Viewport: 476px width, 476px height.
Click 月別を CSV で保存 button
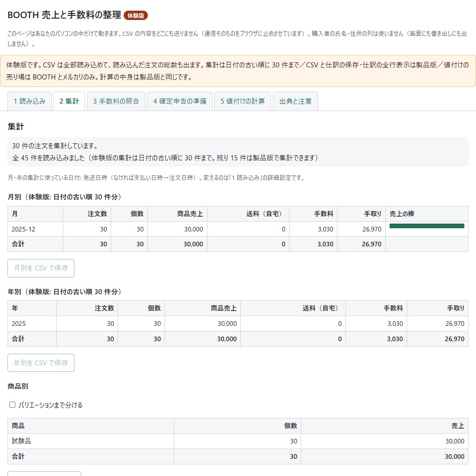pos(41,268)
